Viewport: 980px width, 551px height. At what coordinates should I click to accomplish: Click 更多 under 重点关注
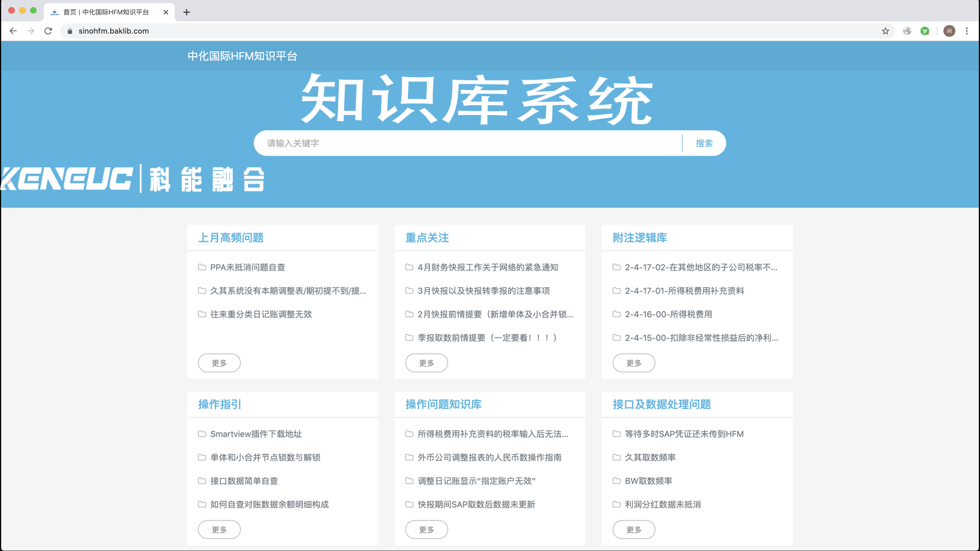426,363
